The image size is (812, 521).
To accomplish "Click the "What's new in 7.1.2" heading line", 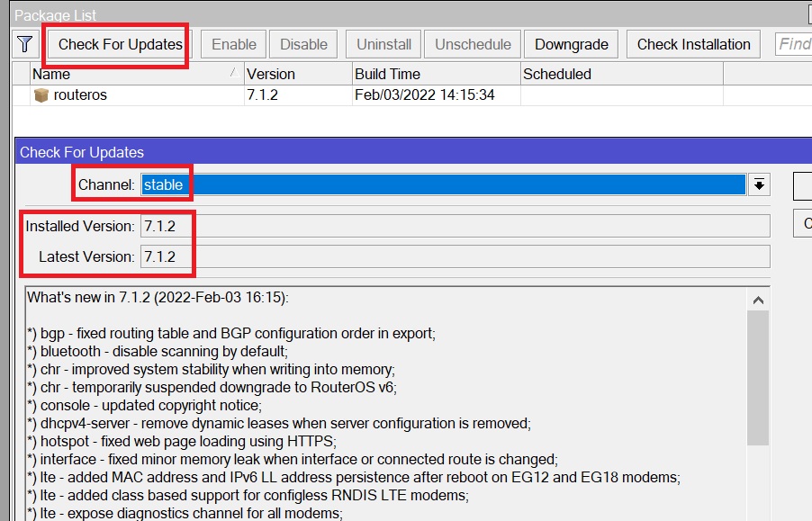I will [158, 298].
